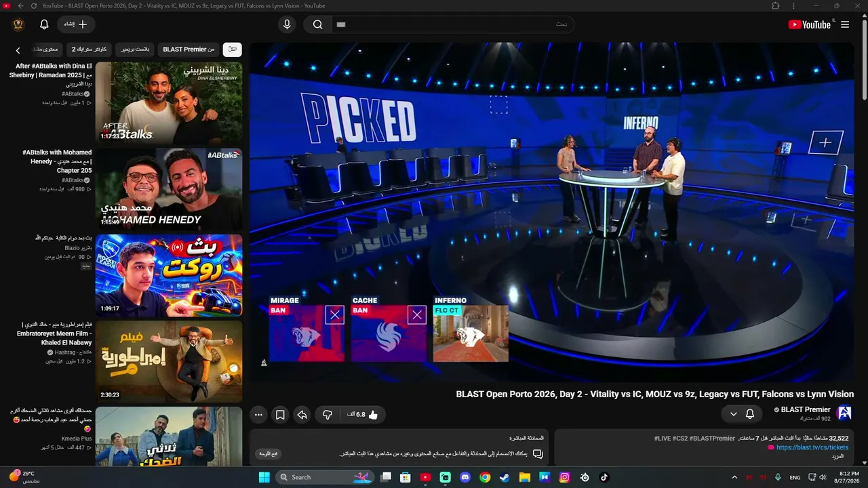Open more actions three-dot menu
Screen dimensions: 868x488
pos(258,415)
